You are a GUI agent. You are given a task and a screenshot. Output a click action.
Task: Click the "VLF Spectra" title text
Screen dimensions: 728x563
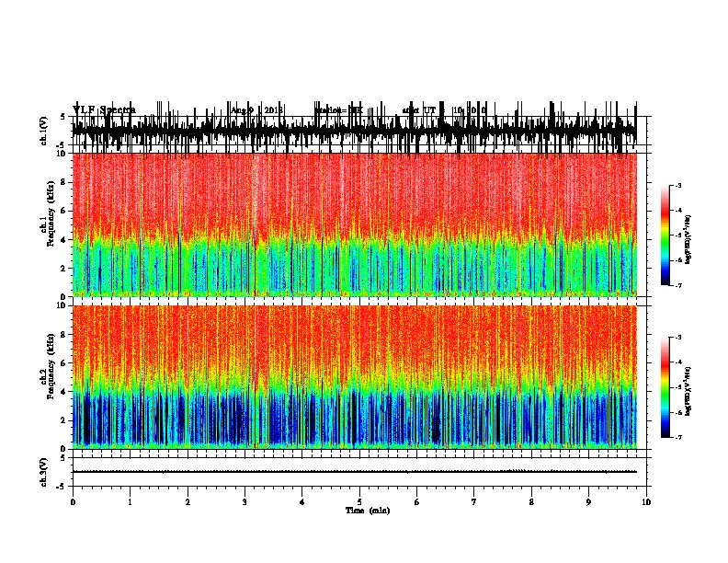(105, 110)
